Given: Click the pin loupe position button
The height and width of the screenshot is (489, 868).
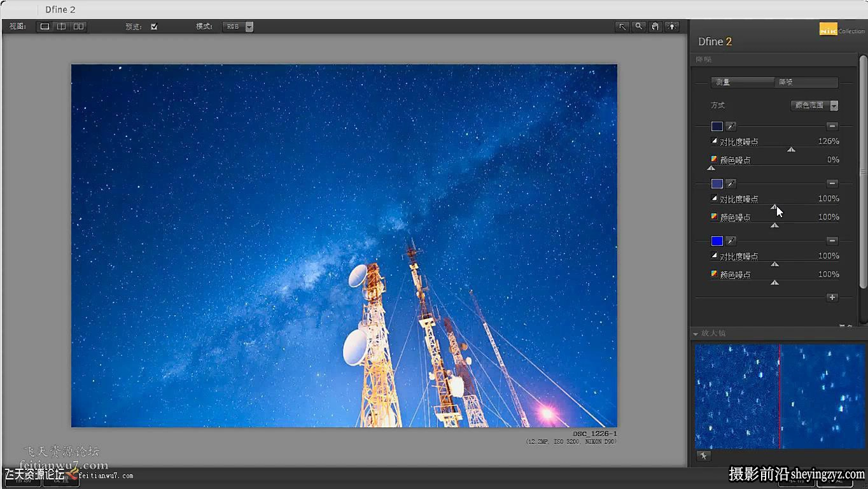Looking at the screenshot, I should click(x=703, y=456).
